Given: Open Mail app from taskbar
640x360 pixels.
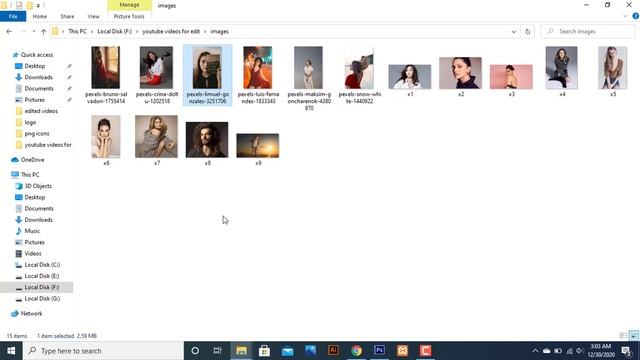Looking at the screenshot, I should [x=287, y=351].
